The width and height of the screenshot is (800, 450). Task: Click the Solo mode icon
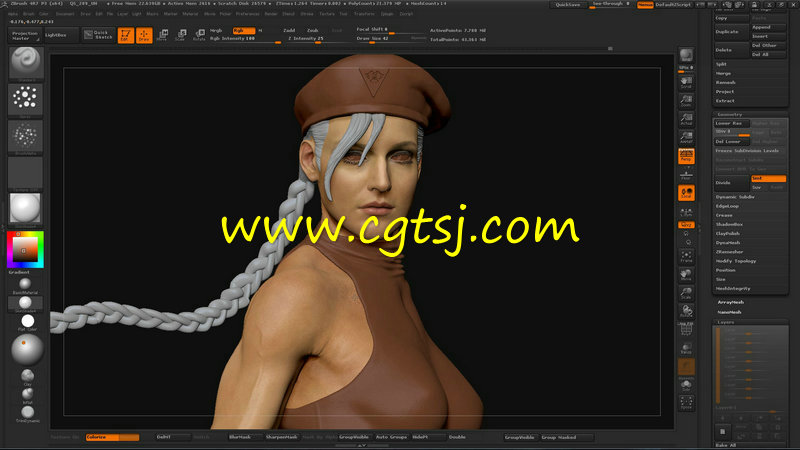pos(686,386)
